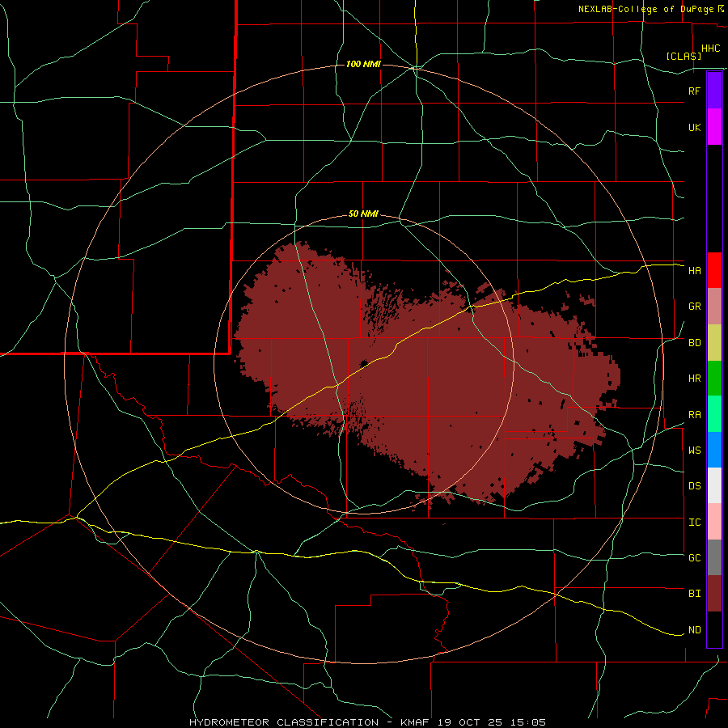Click the RF purple legend swatch

pyautogui.click(x=714, y=91)
